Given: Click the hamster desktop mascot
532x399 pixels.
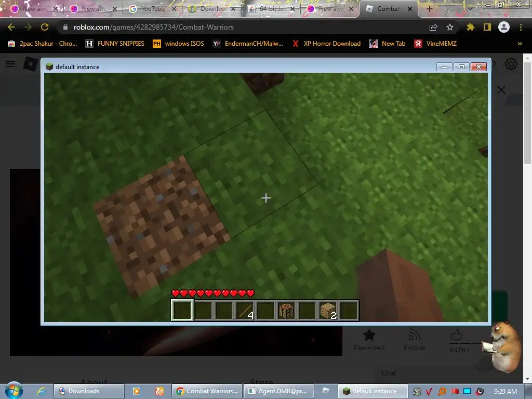Looking at the screenshot, I should point(502,346).
